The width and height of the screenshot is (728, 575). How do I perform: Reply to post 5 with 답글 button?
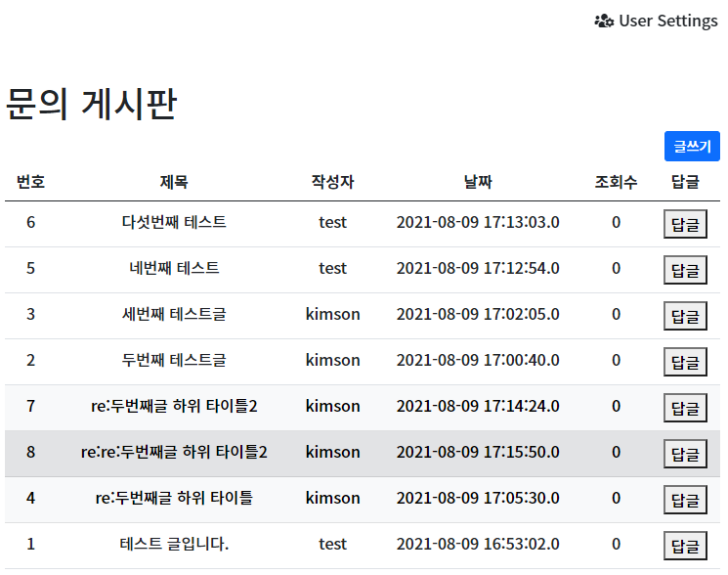click(685, 270)
